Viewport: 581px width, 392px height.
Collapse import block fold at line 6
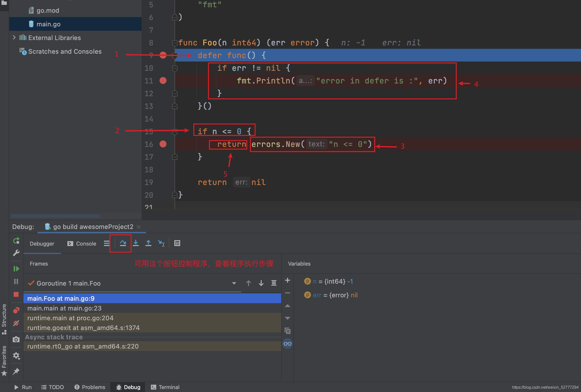point(175,17)
